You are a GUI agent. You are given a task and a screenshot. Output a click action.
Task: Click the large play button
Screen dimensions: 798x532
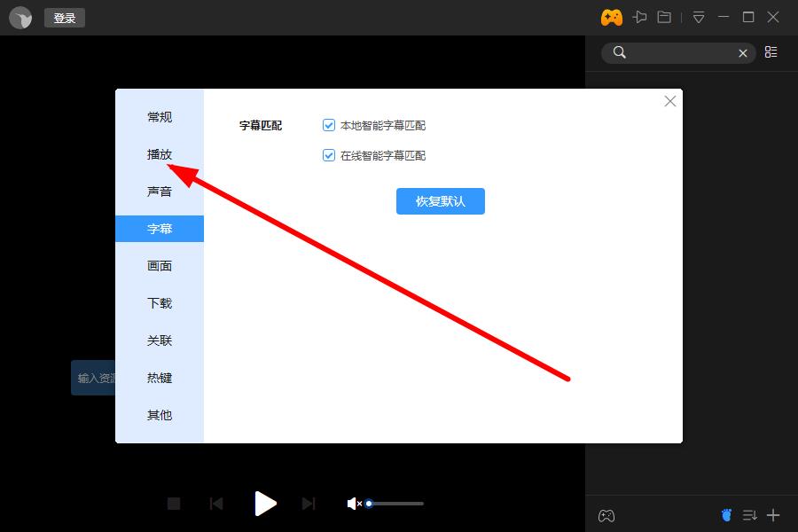tap(265, 504)
